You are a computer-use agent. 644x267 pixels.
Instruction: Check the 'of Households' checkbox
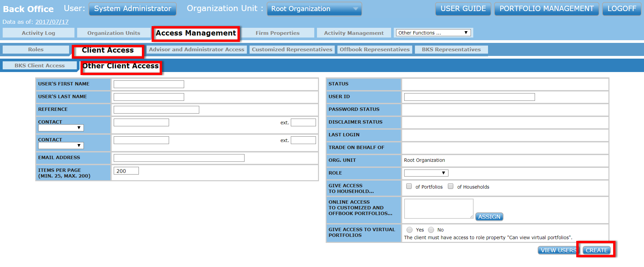(x=450, y=186)
